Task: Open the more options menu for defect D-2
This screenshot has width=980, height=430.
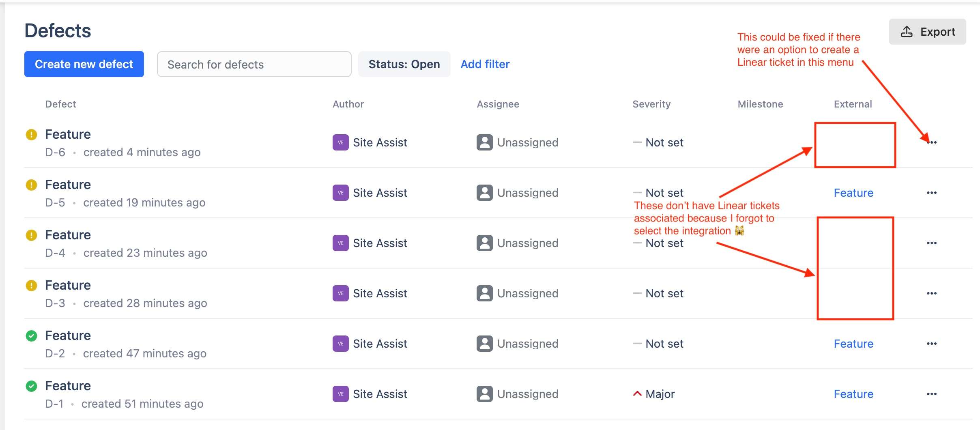Action: 932,344
